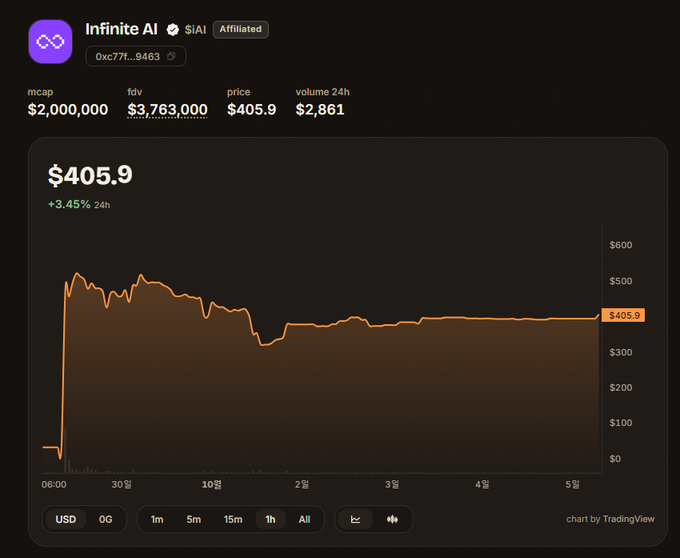The image size is (680, 558).
Task: Switch to candlestick chart view icon
Action: (x=392, y=519)
